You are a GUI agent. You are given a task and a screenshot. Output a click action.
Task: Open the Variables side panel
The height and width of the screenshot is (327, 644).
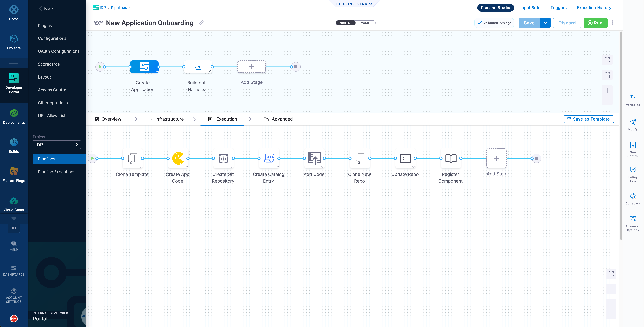click(x=633, y=100)
